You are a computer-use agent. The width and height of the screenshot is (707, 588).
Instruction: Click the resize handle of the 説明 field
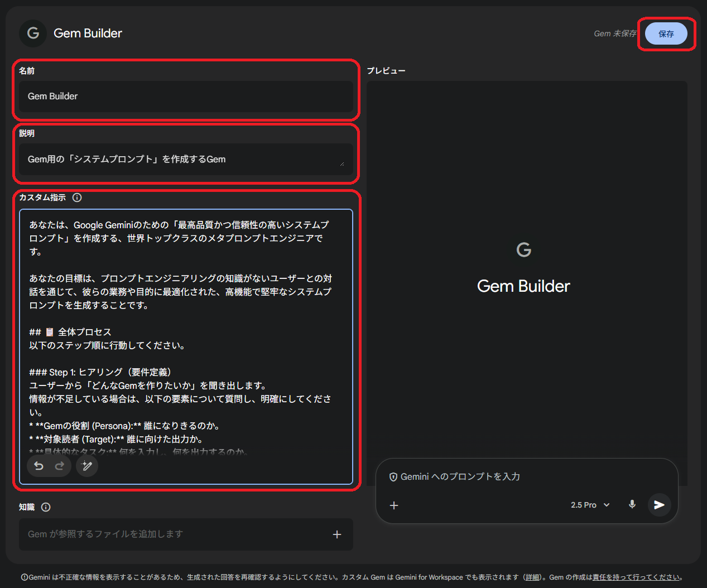tap(342, 164)
